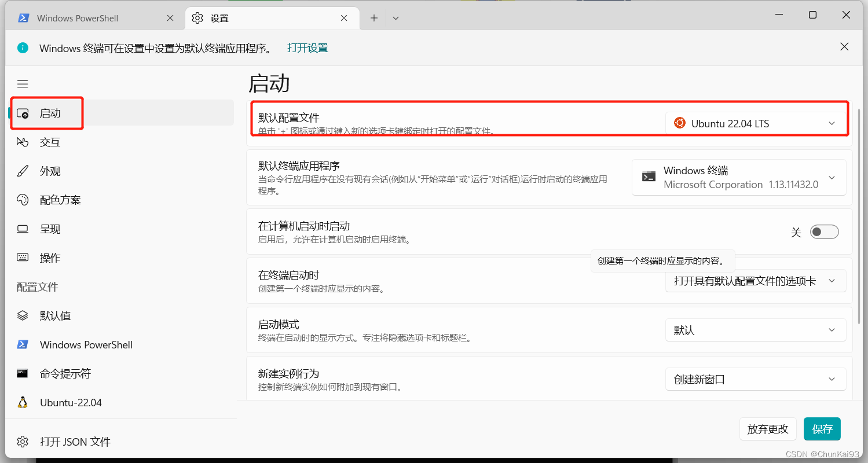Image resolution: width=868 pixels, height=463 pixels.
Task: Click the 打开设置 link
Action: [307, 47]
